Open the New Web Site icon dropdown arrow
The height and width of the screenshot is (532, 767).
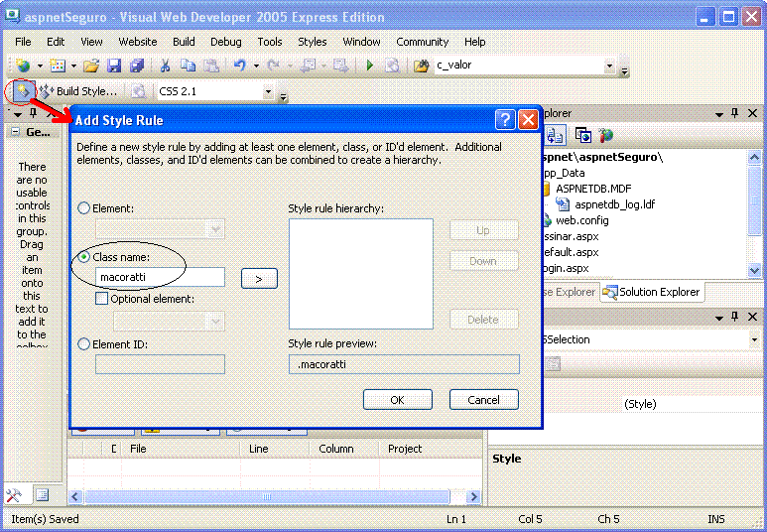click(x=40, y=66)
